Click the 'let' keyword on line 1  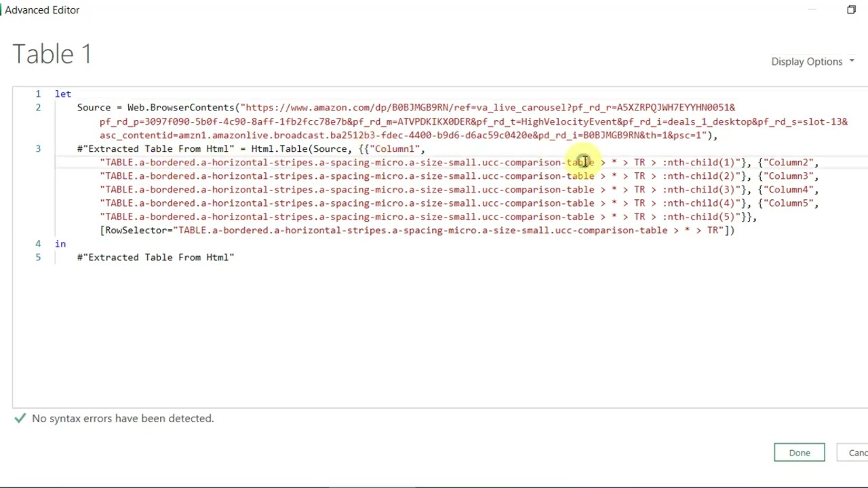tap(63, 94)
